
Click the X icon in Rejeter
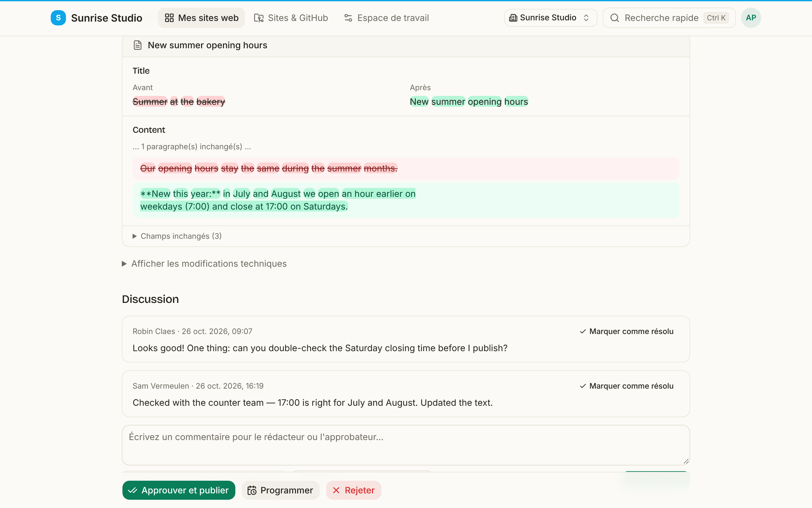click(x=336, y=491)
